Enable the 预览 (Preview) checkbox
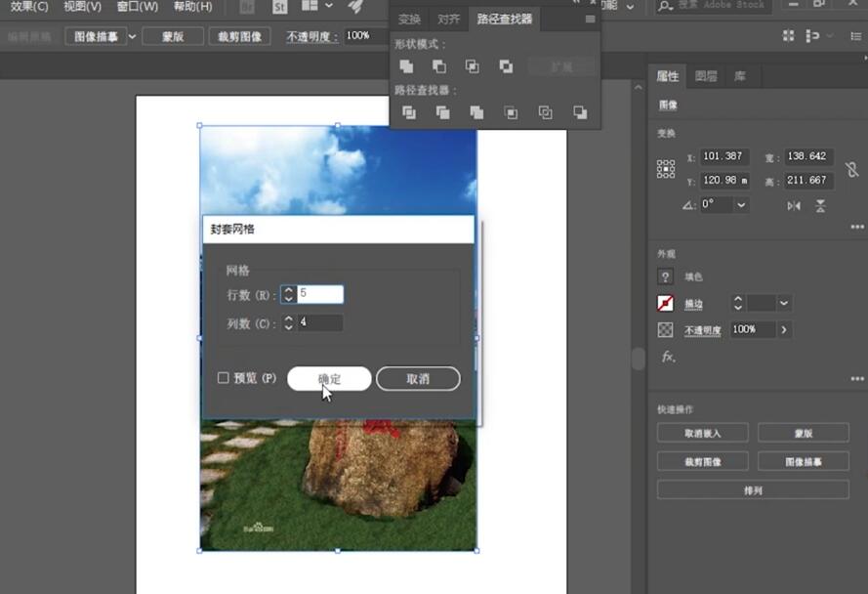The height and width of the screenshot is (594, 868). (224, 378)
